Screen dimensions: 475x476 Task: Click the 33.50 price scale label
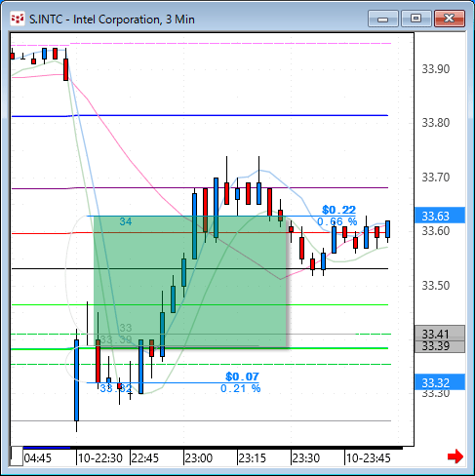[x=436, y=286]
